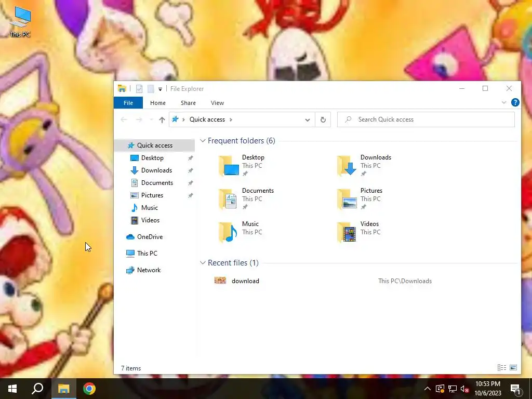Viewport: 532px width, 399px height.
Task: Switch to the View ribbon tab
Action: pos(217,103)
